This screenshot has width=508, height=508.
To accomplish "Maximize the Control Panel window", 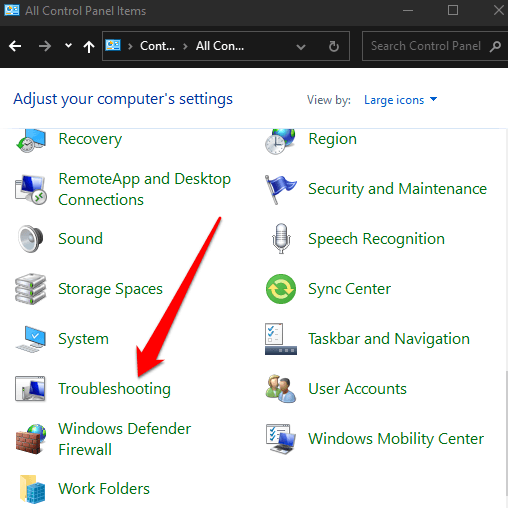I will (x=453, y=10).
